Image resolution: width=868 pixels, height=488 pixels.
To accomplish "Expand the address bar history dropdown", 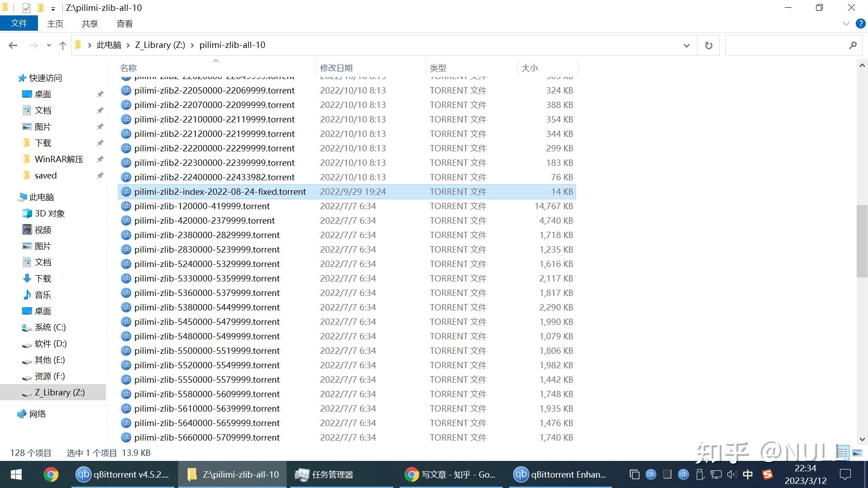I will [x=686, y=45].
